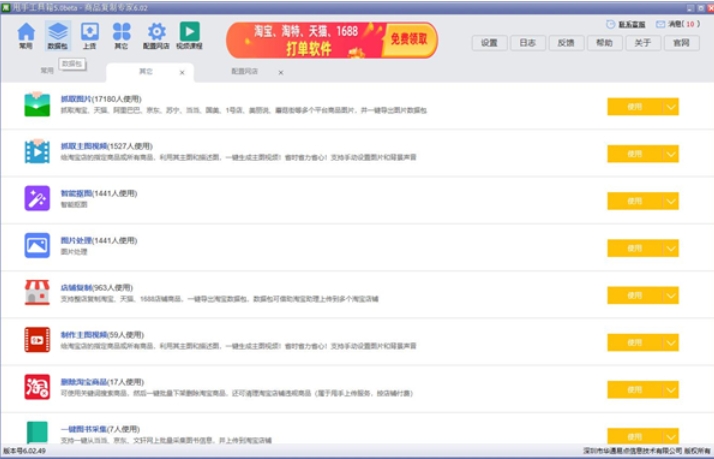Click the 店铺复制 red storefront icon
Screen dimensions: 714x459
37,292
